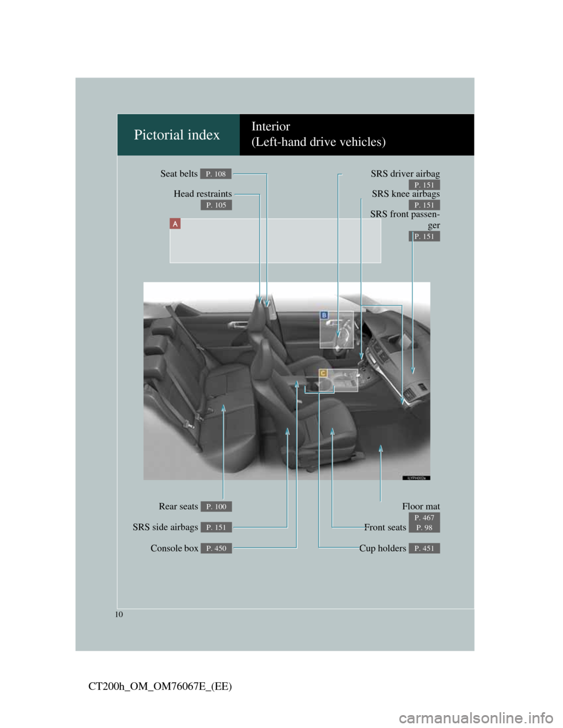Jump to Console box page P. 450
The image size is (563, 728).
(216, 549)
